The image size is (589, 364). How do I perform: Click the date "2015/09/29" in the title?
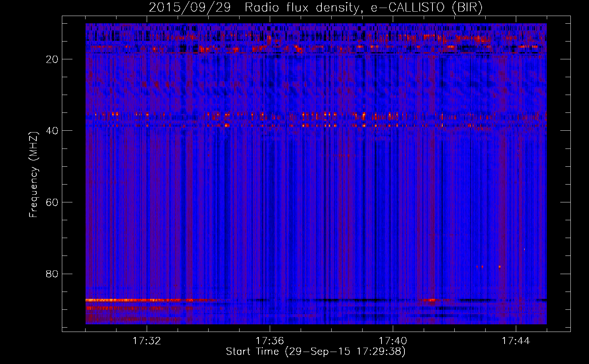coord(190,8)
